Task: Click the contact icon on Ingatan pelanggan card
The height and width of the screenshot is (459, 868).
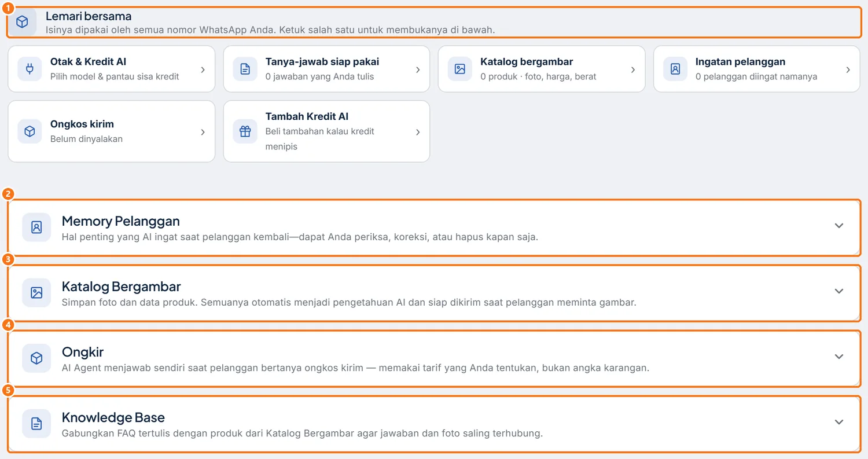Action: [x=675, y=69]
